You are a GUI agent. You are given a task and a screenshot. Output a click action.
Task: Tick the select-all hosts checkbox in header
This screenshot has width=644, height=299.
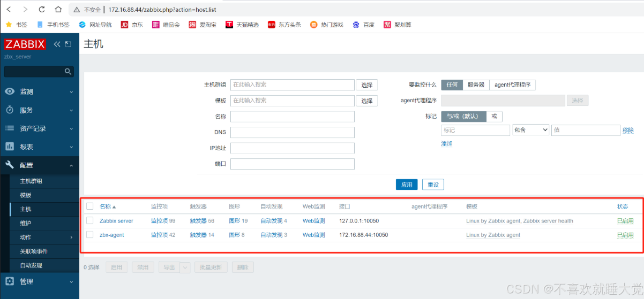pyautogui.click(x=90, y=206)
